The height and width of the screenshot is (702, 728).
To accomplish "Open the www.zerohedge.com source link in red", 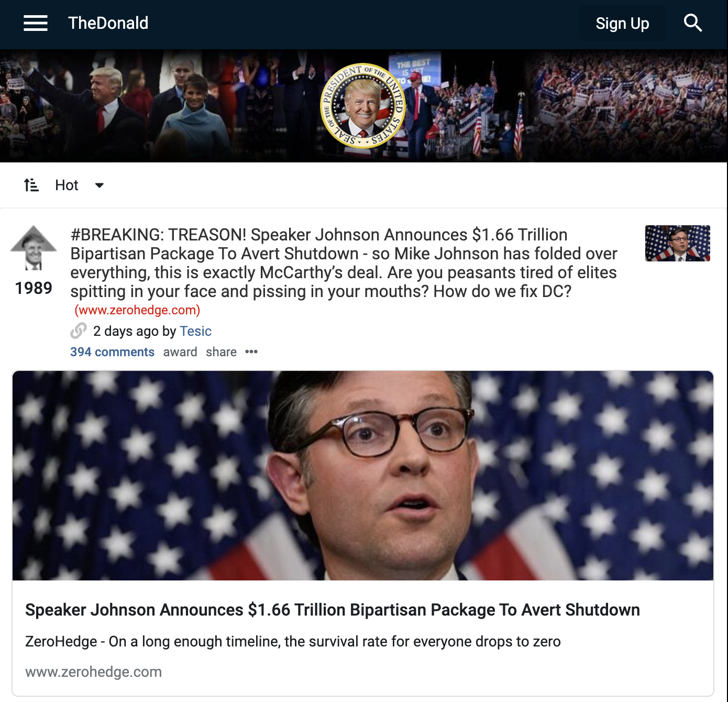I will [x=137, y=310].
